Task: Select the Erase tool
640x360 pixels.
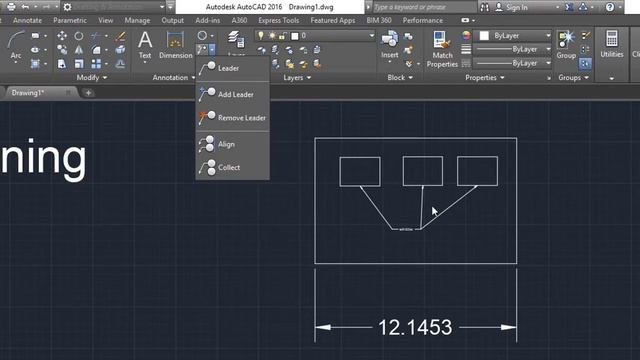Action: [x=120, y=36]
